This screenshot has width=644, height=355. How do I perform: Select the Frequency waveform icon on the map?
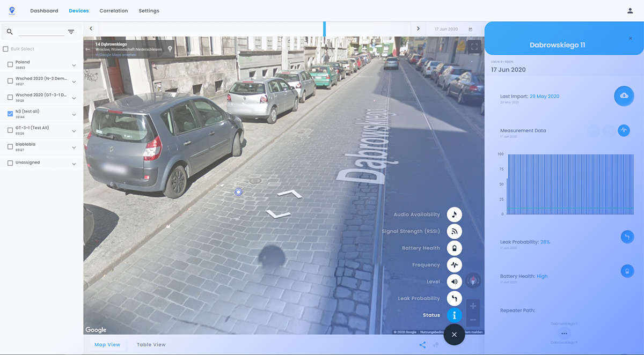pyautogui.click(x=455, y=265)
